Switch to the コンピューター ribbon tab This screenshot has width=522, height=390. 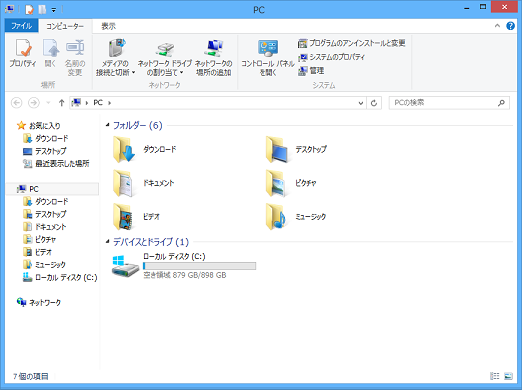coord(65,26)
